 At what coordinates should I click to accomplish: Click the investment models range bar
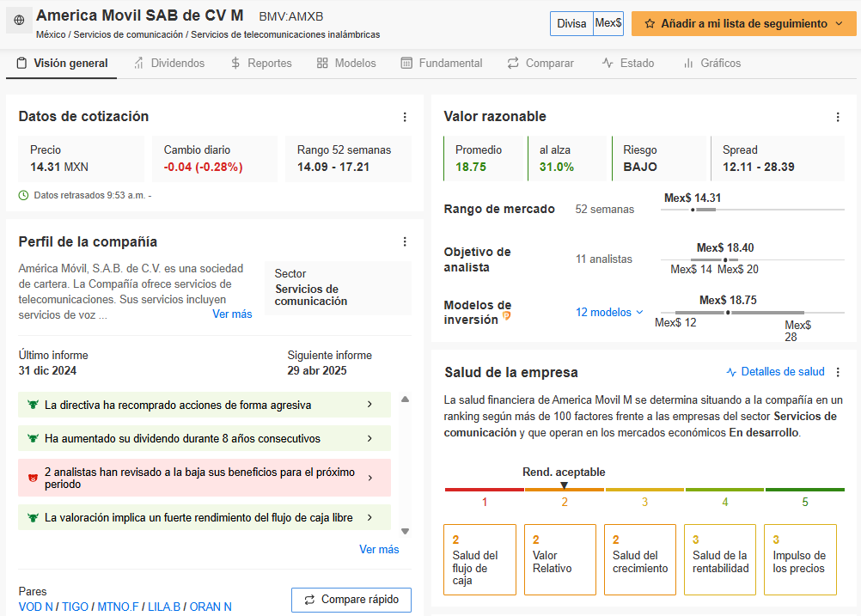(x=752, y=313)
